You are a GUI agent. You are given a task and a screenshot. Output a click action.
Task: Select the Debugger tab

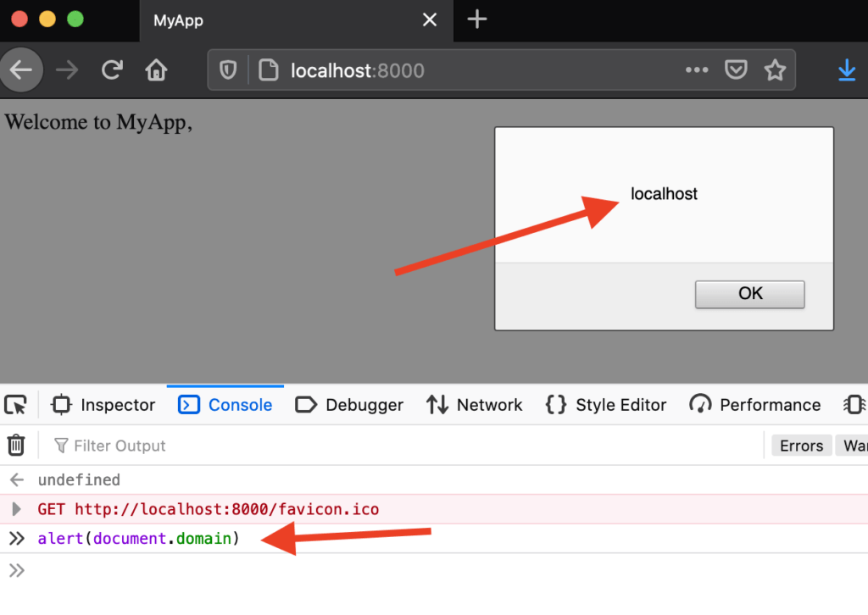[350, 405]
